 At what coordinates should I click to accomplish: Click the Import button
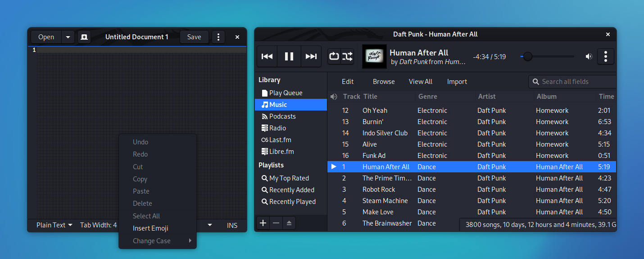pyautogui.click(x=457, y=82)
